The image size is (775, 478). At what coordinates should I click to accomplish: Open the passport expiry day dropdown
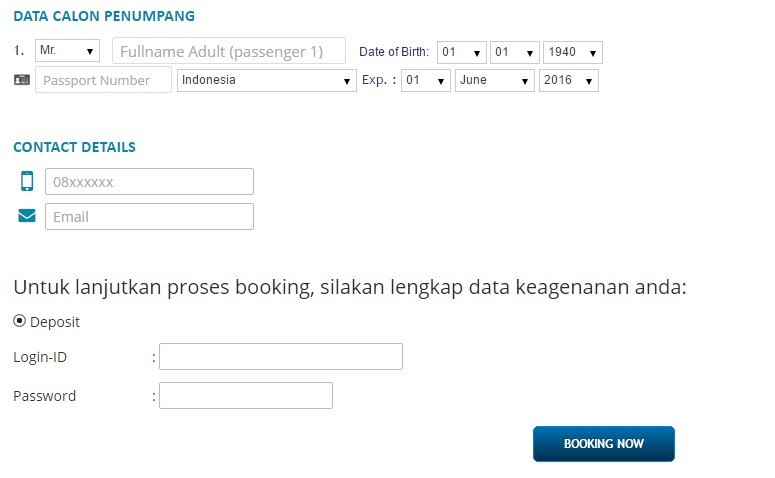[426, 80]
